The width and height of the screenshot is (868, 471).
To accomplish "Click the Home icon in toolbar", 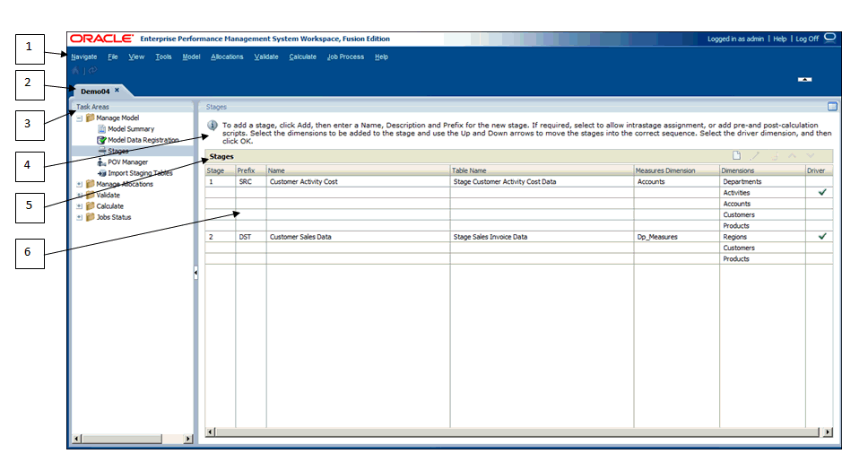I will [76, 70].
